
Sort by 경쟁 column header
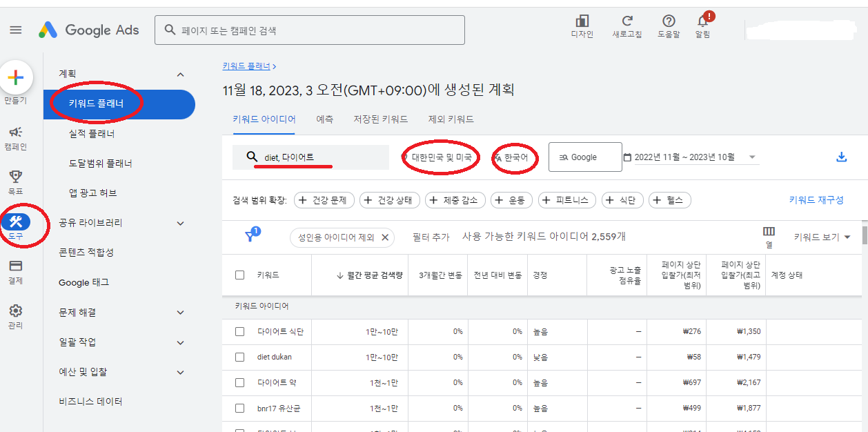point(540,275)
